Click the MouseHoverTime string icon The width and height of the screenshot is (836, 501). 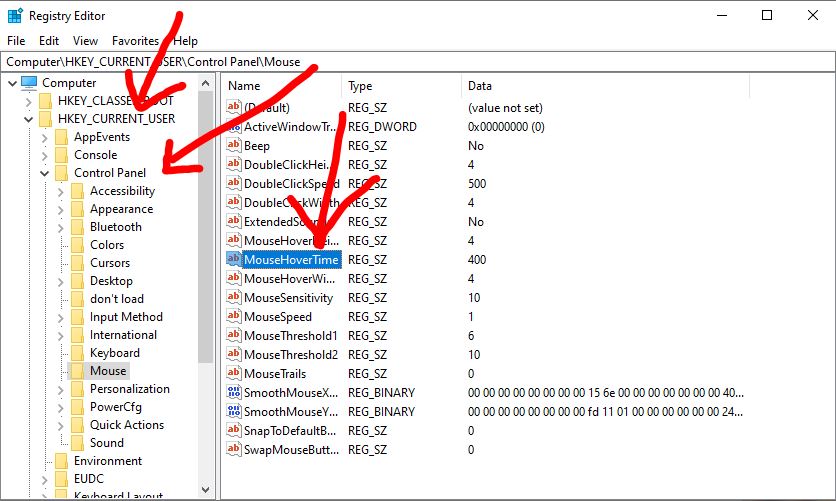point(234,259)
